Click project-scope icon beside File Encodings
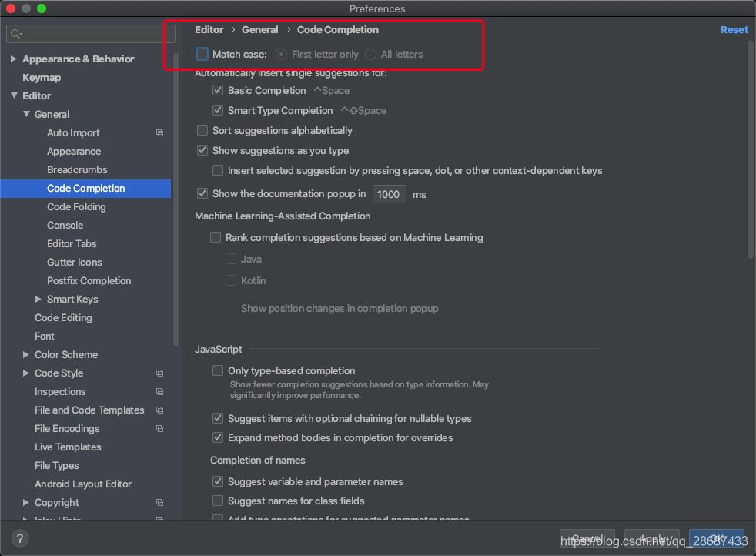This screenshot has width=756, height=556. coord(159,429)
